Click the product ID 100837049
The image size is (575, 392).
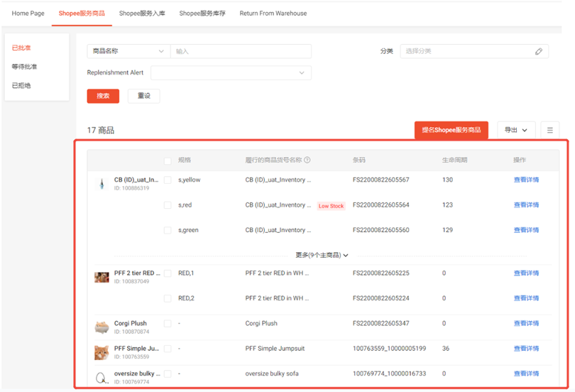tap(131, 281)
